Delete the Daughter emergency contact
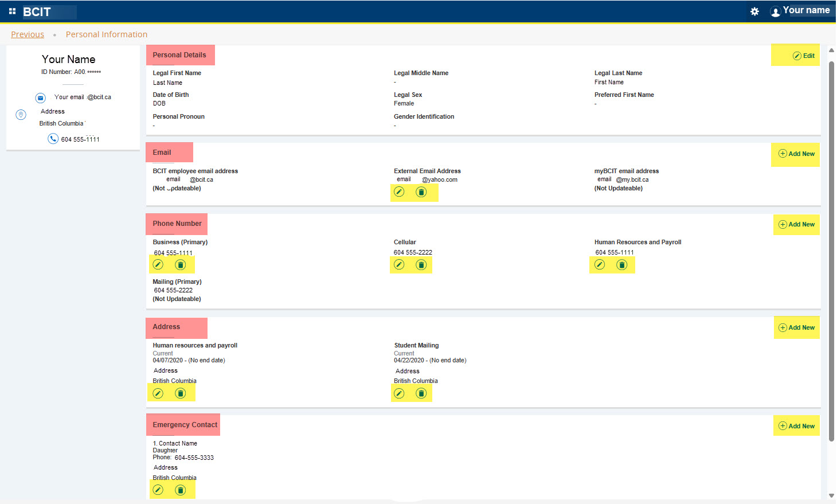Screen dimensions: 837x504 click(181, 490)
